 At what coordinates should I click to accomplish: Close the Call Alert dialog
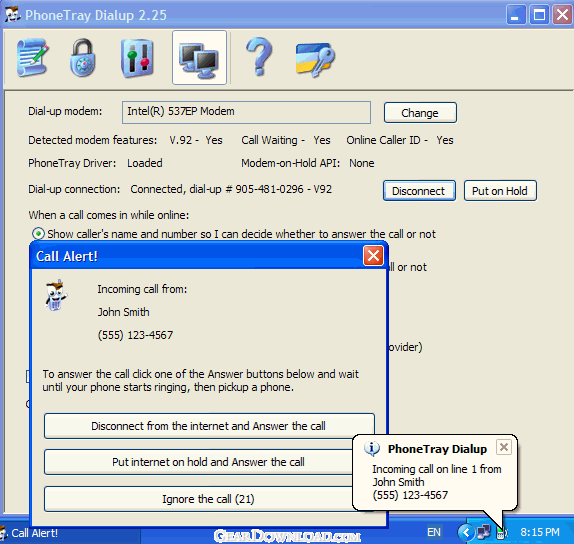[x=373, y=256]
